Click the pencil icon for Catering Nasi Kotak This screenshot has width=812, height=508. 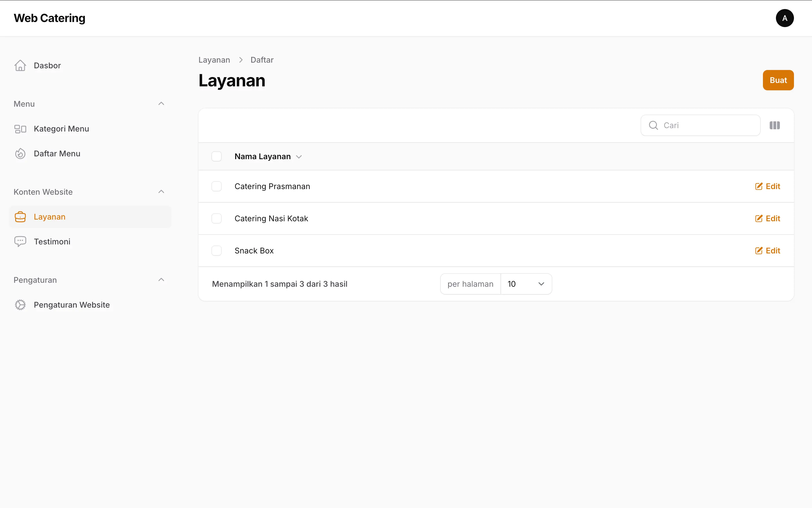[759, 219]
